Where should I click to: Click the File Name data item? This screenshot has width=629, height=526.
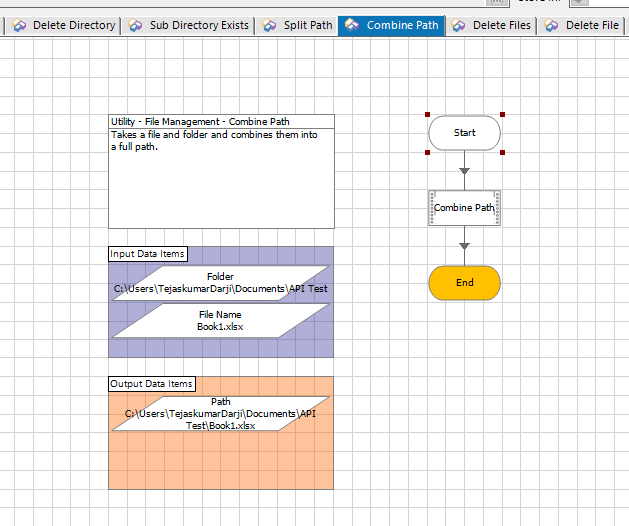click(x=220, y=320)
